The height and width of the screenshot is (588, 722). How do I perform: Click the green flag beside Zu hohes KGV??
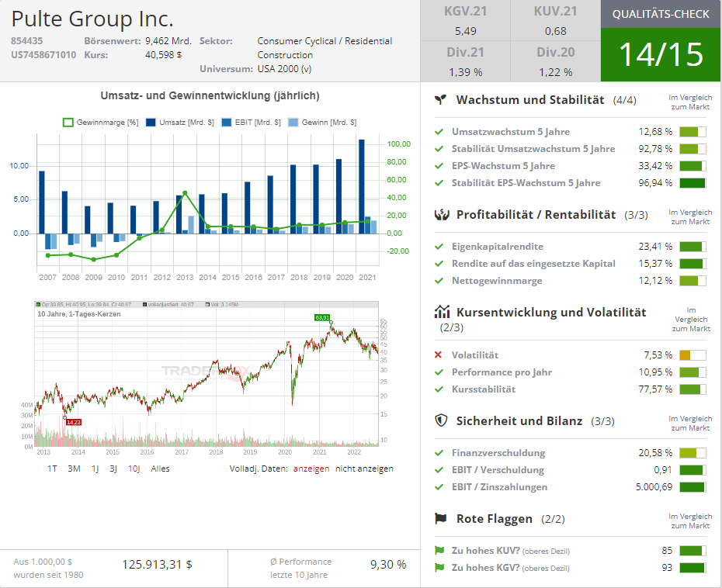click(439, 568)
